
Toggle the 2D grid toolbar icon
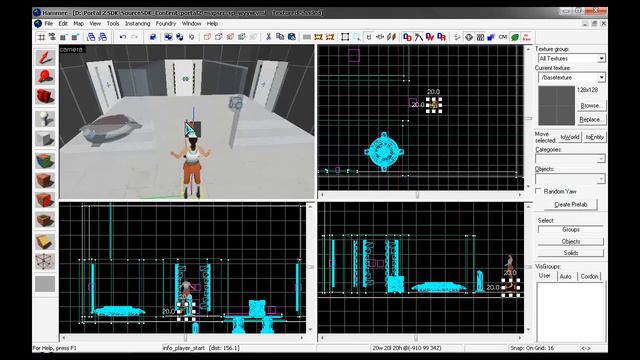[41, 37]
